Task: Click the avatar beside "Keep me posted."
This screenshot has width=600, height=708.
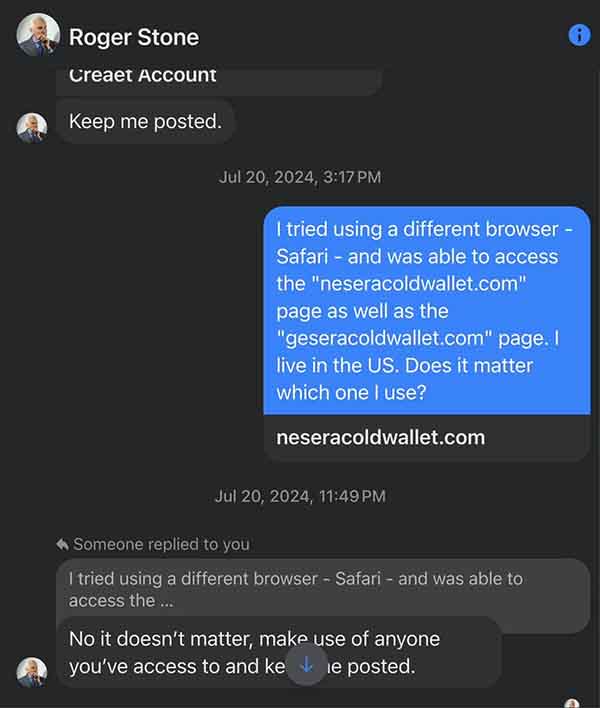Action: 33,126
